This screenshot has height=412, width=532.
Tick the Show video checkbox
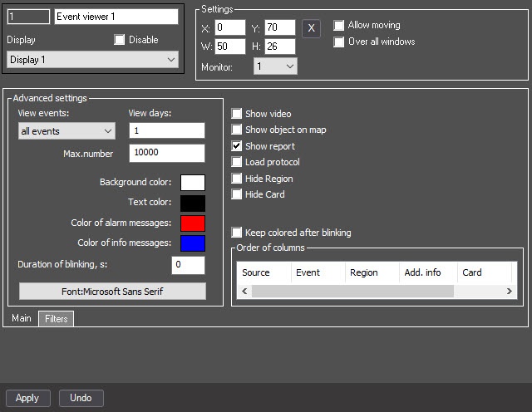point(237,114)
